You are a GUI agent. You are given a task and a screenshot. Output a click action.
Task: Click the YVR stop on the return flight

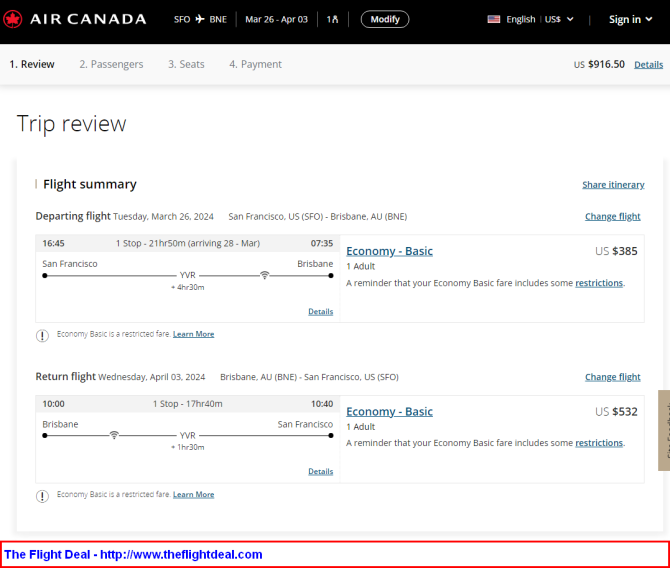[x=188, y=435]
